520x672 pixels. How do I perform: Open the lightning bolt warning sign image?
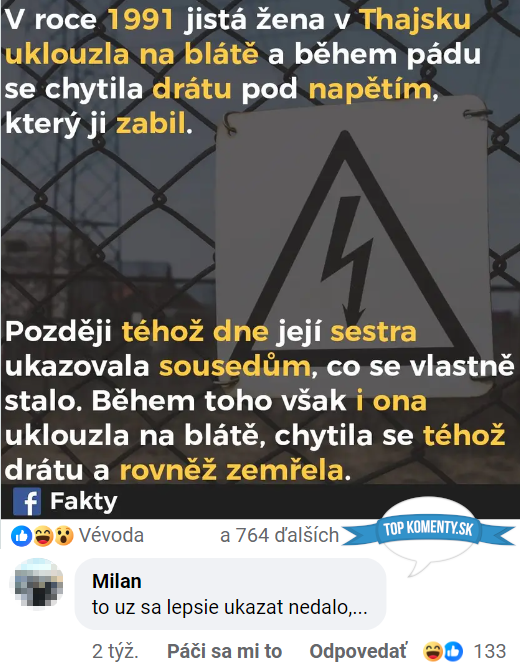coord(352,244)
